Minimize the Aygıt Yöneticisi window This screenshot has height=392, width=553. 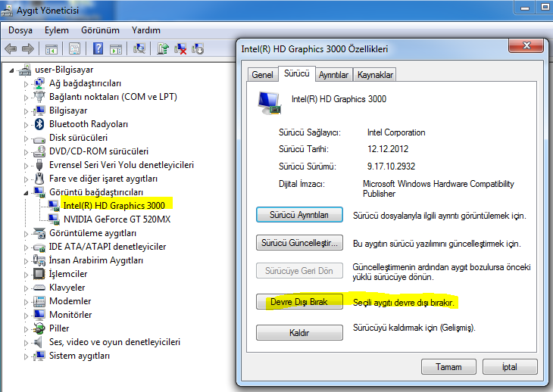coord(525,8)
